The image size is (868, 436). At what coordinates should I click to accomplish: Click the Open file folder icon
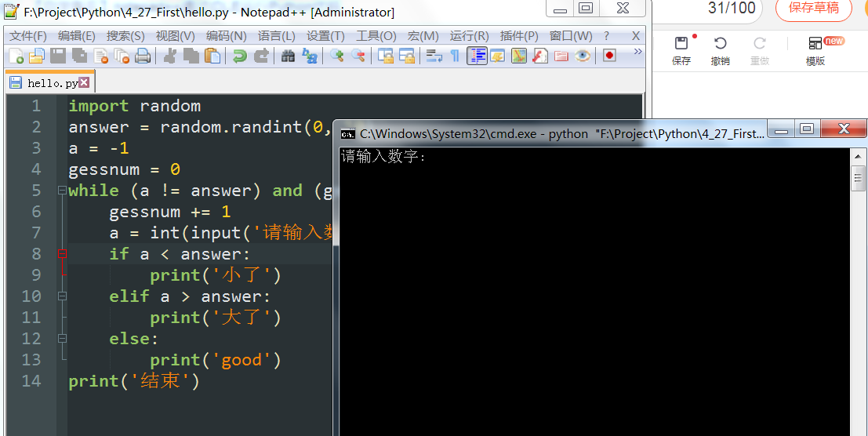click(x=37, y=56)
